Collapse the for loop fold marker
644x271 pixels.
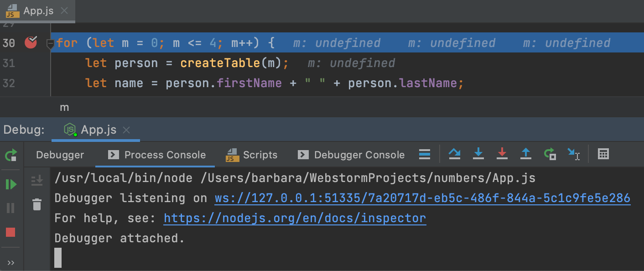[x=50, y=44]
